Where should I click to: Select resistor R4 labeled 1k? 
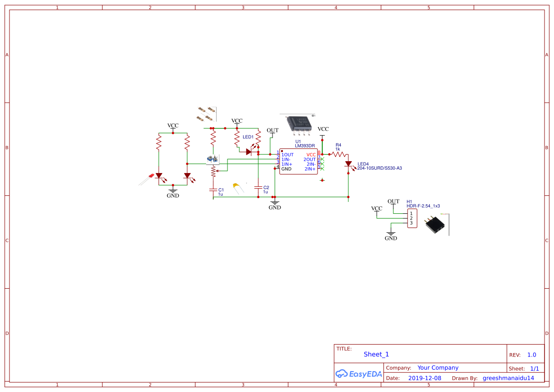pos(337,154)
